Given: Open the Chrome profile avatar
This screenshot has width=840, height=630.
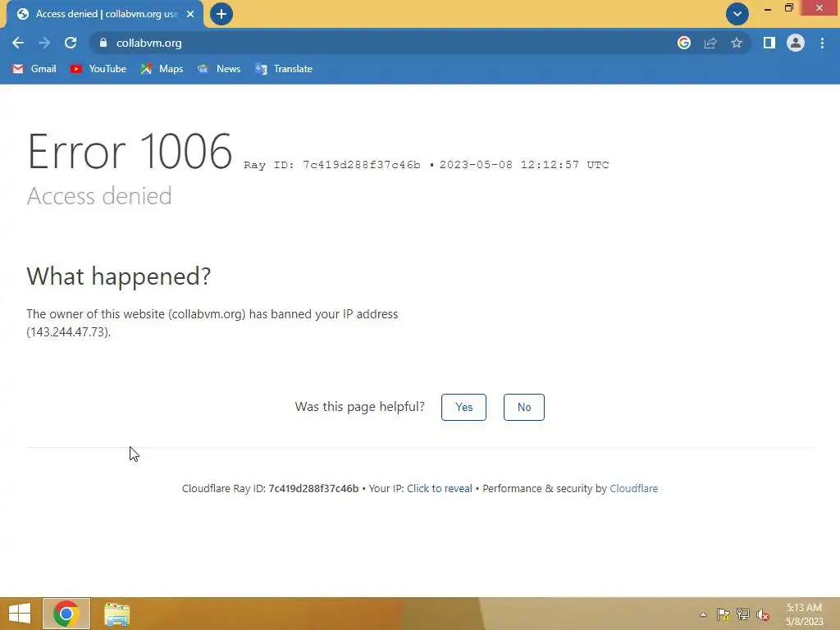Looking at the screenshot, I should [x=796, y=43].
